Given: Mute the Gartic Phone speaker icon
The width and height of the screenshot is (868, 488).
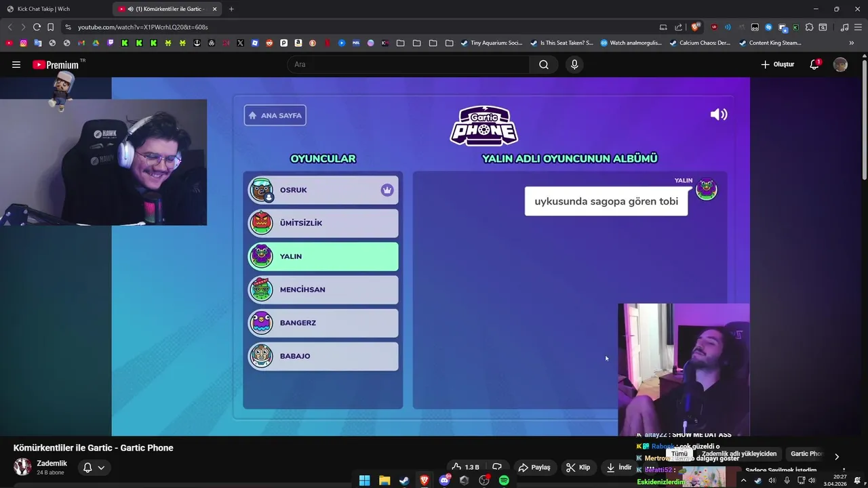Looking at the screenshot, I should tap(719, 115).
